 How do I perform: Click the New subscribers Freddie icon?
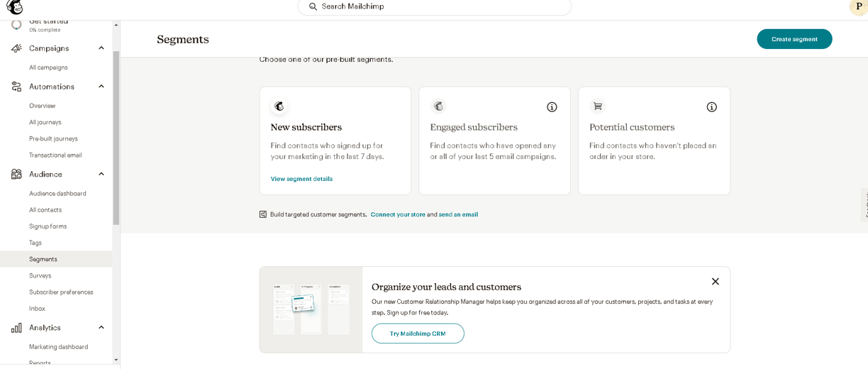279,106
